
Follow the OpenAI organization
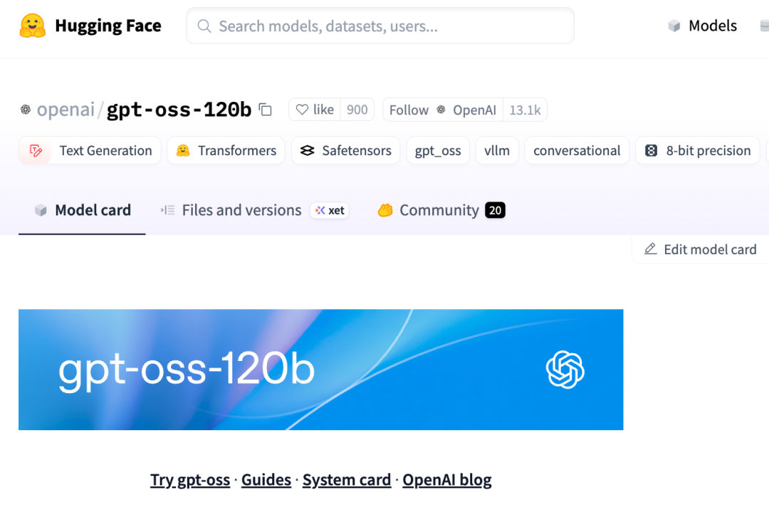click(x=409, y=110)
